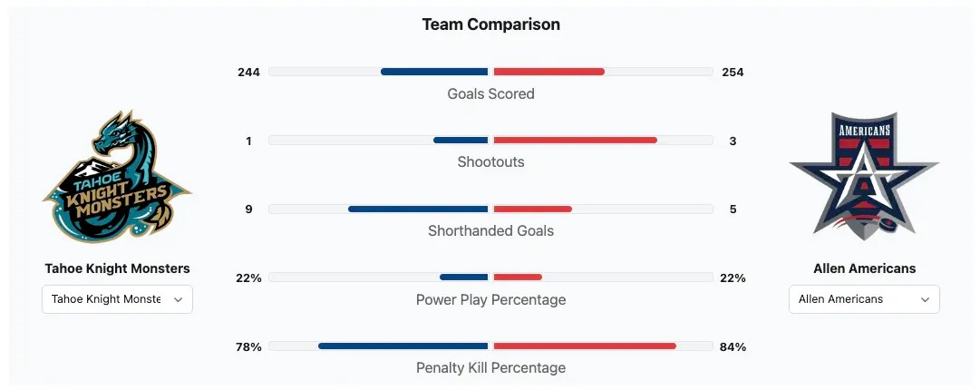The height and width of the screenshot is (390, 980).
Task: Click the Allen Americans team name text
Action: click(864, 268)
